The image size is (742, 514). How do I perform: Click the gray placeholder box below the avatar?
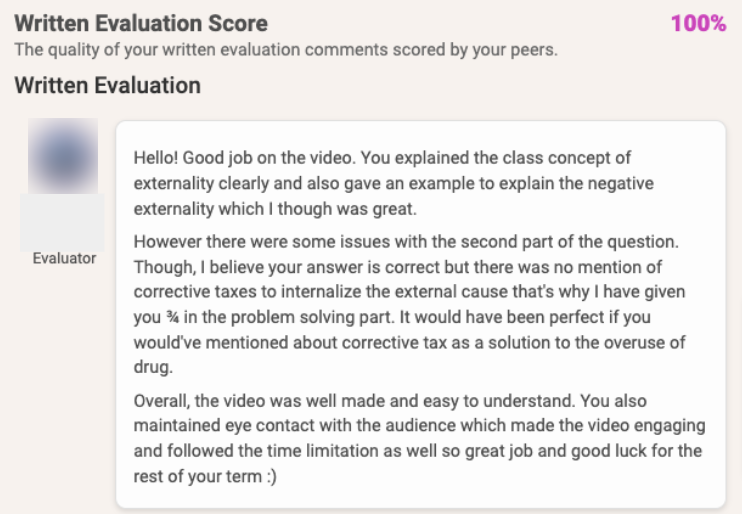(62, 221)
